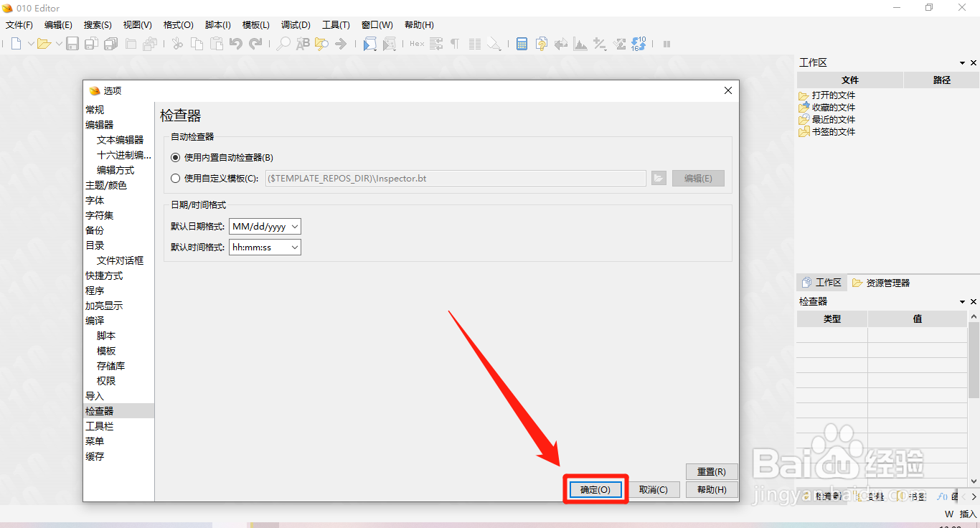Open the 默认日期格式 MM/dd/yyyy dropdown
Image resolution: width=980 pixels, height=528 pixels.
265,226
